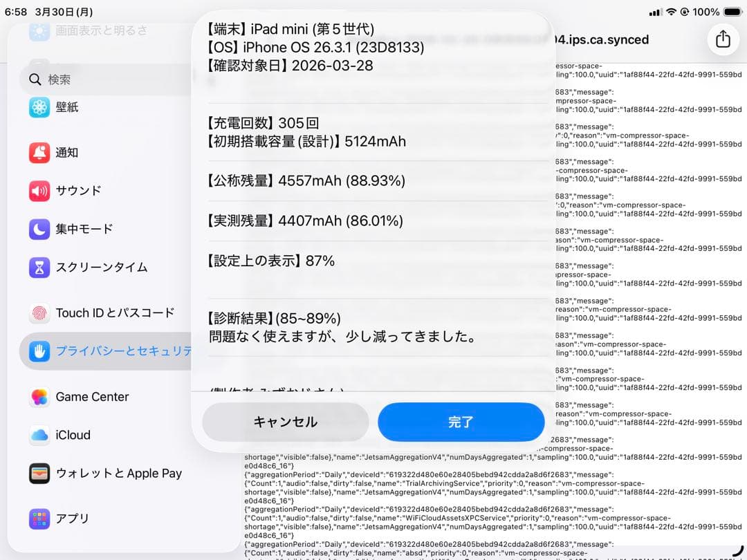Click the 3月30日(月) date text
Image resolution: width=747 pixels, height=560 pixels.
coord(64,12)
